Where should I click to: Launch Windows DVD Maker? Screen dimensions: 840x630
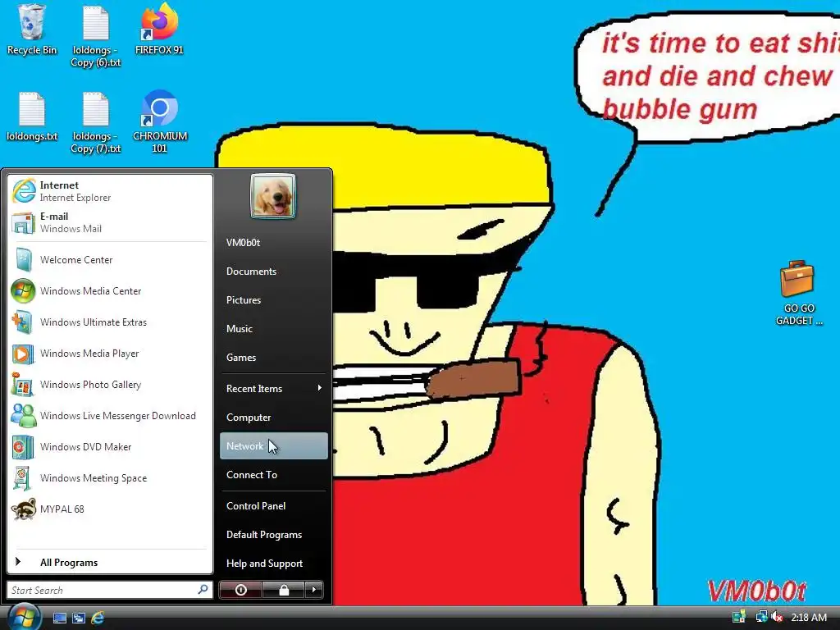pos(110,447)
